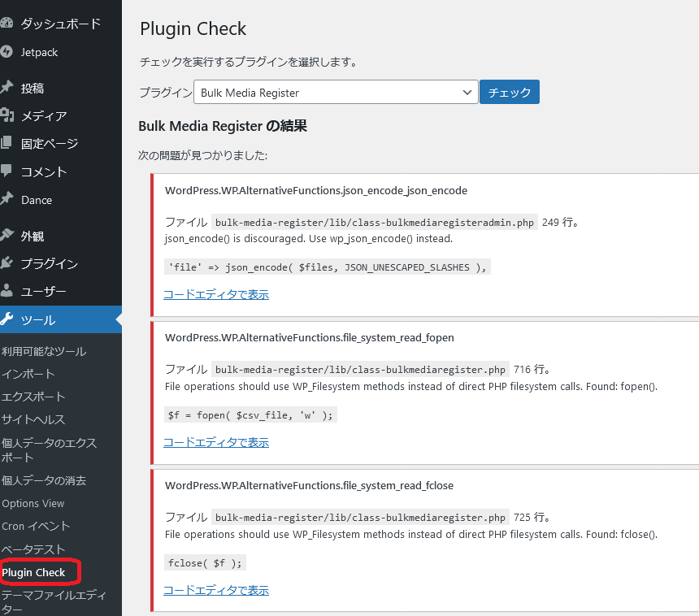Screen dimensions: 699x616
Task: Click the paintbrush icon beside 外観
Action: pos(6,236)
